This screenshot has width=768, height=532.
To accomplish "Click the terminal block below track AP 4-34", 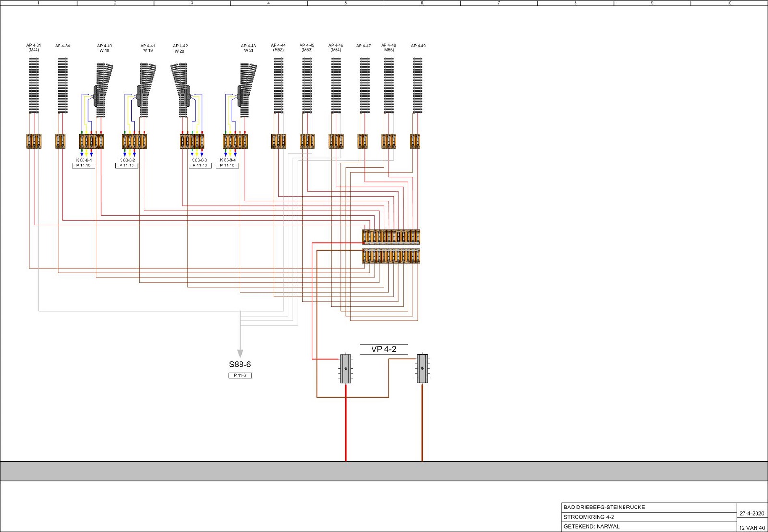I will click(60, 141).
